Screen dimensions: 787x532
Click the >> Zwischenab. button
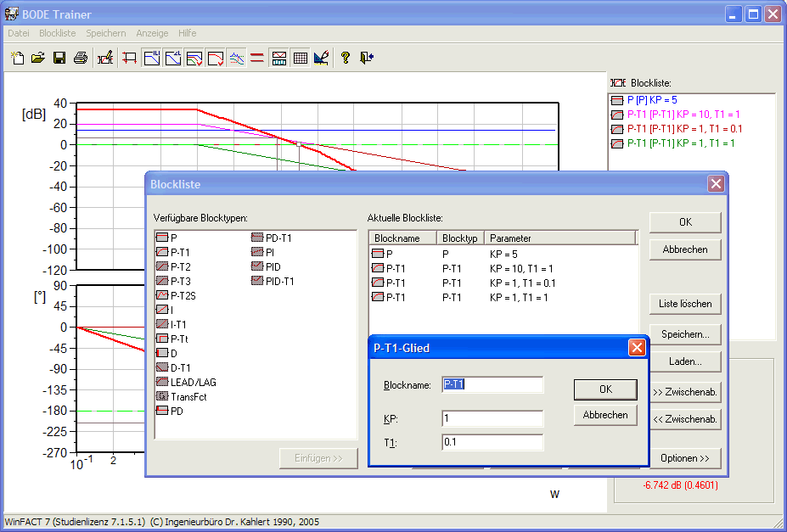click(685, 392)
